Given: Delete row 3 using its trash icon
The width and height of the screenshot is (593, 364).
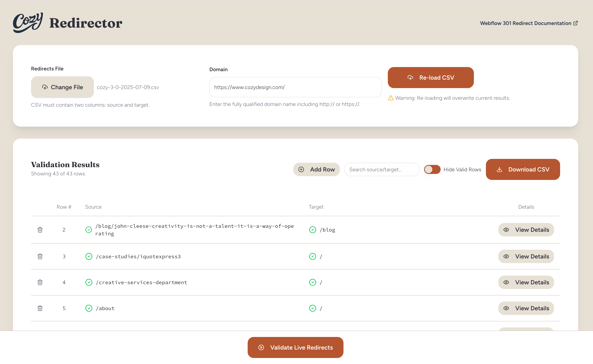Looking at the screenshot, I should click(40, 256).
